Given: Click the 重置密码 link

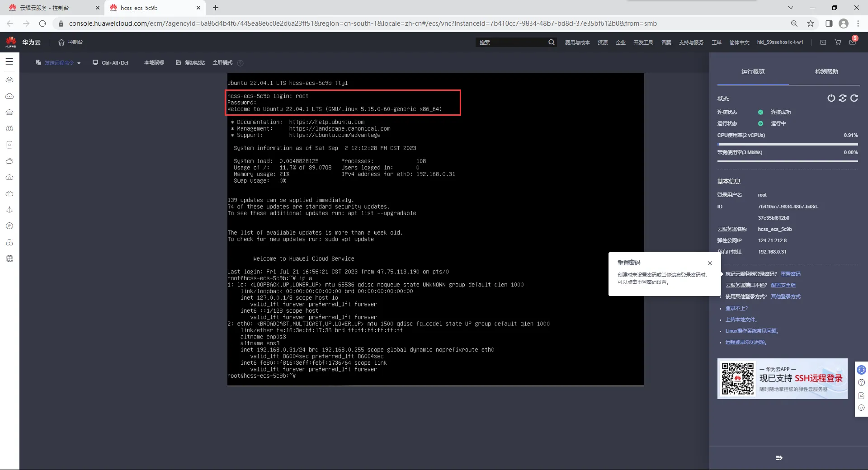Looking at the screenshot, I should pyautogui.click(x=791, y=274).
